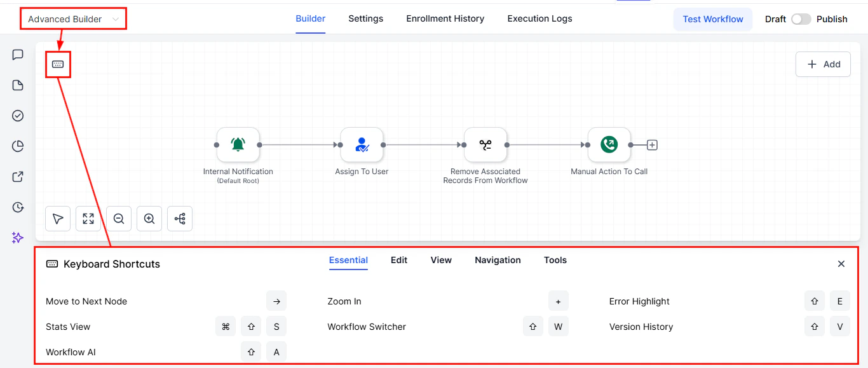Click the Workflow Switcher shortcut label
The width and height of the screenshot is (868, 368).
tap(367, 327)
